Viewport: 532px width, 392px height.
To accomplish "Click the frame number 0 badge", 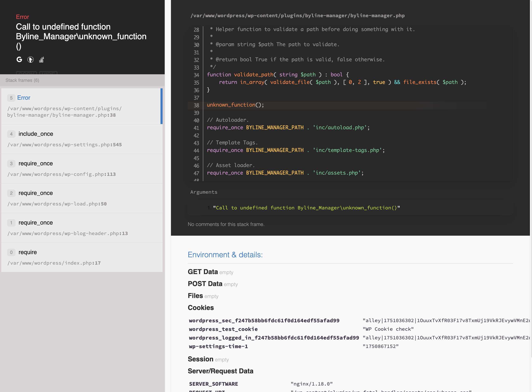I will [11, 252].
